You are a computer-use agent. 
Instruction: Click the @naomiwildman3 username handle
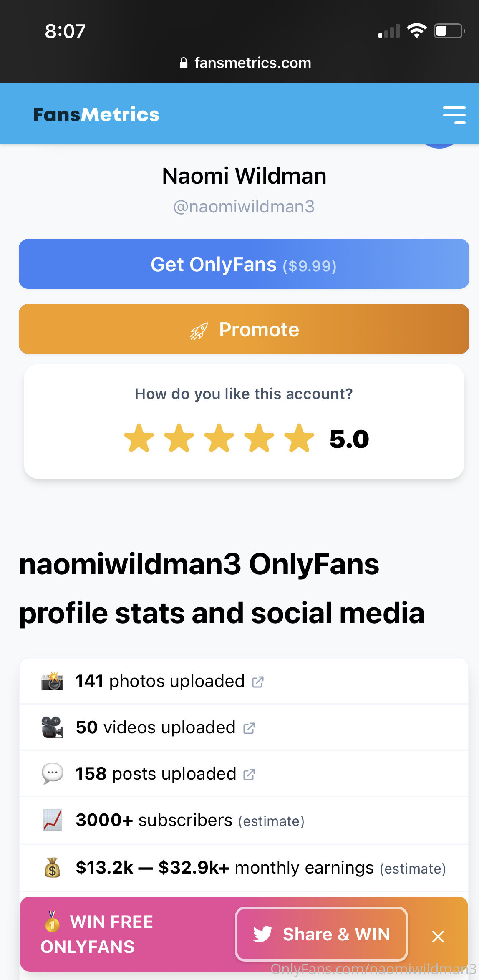(244, 207)
